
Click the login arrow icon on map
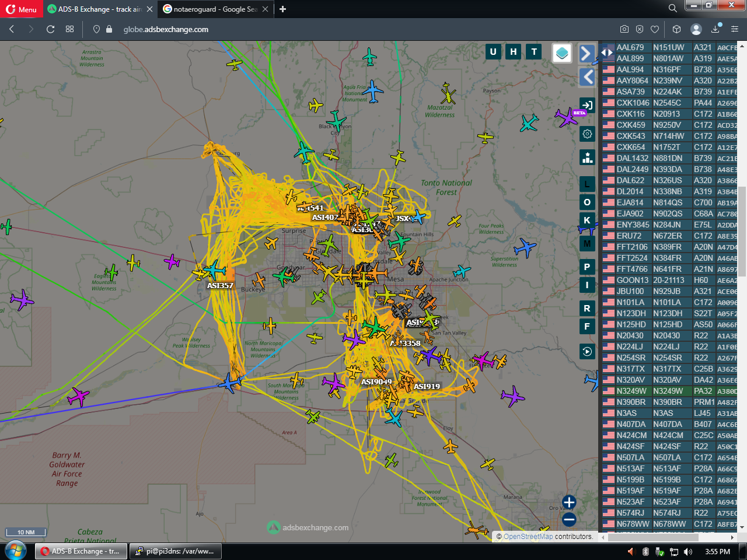click(x=587, y=105)
